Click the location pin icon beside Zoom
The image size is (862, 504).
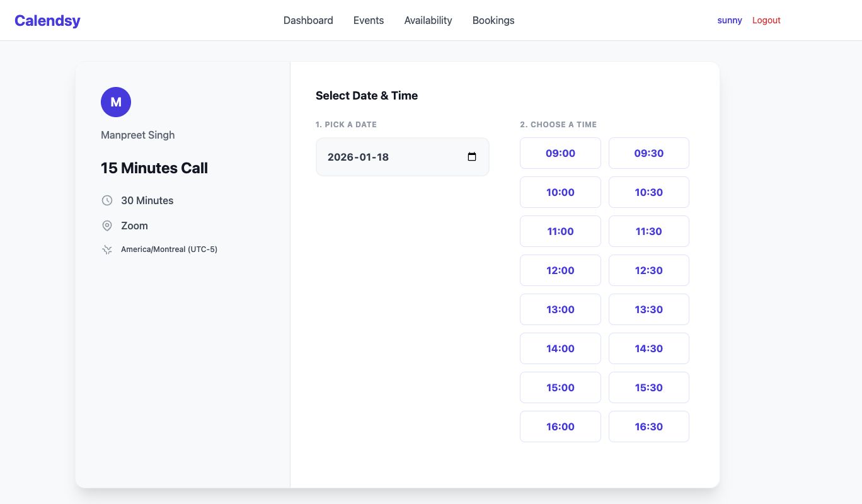point(107,226)
